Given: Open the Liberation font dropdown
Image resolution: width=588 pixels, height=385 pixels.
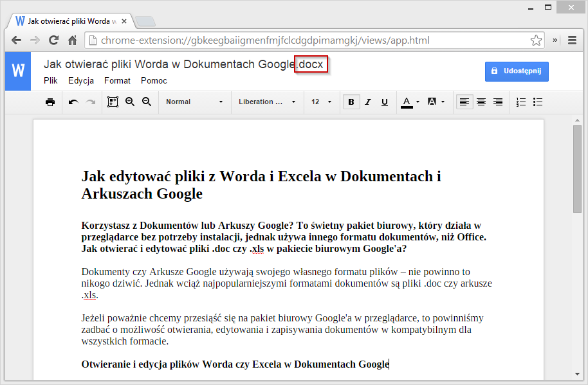Looking at the screenshot, I should (x=267, y=102).
